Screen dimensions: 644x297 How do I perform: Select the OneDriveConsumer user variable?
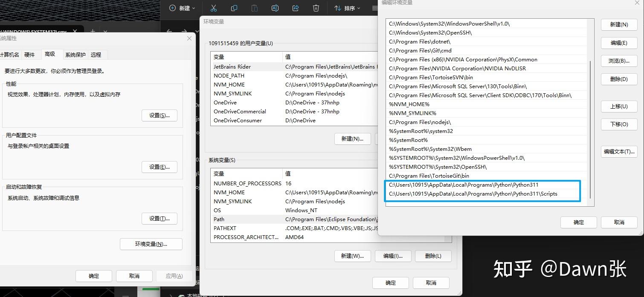[294, 120]
